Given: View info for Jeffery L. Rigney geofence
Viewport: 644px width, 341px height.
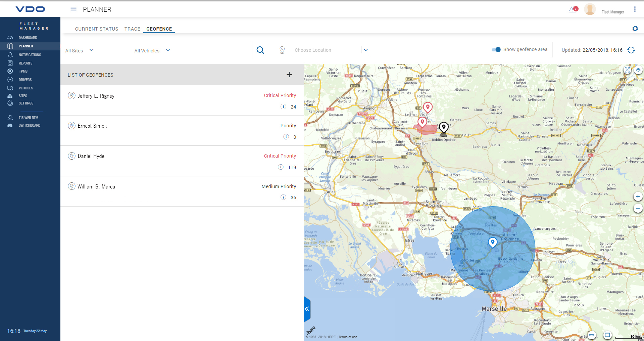Looking at the screenshot, I should (283, 106).
